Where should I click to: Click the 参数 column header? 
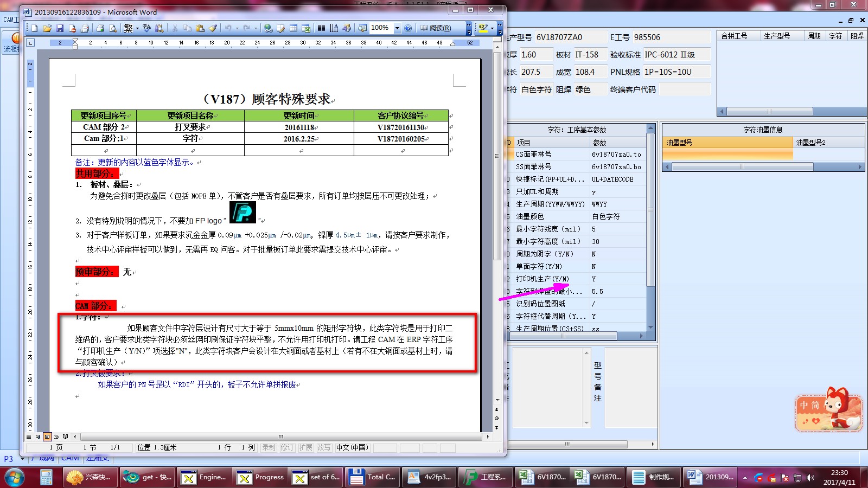(x=618, y=143)
